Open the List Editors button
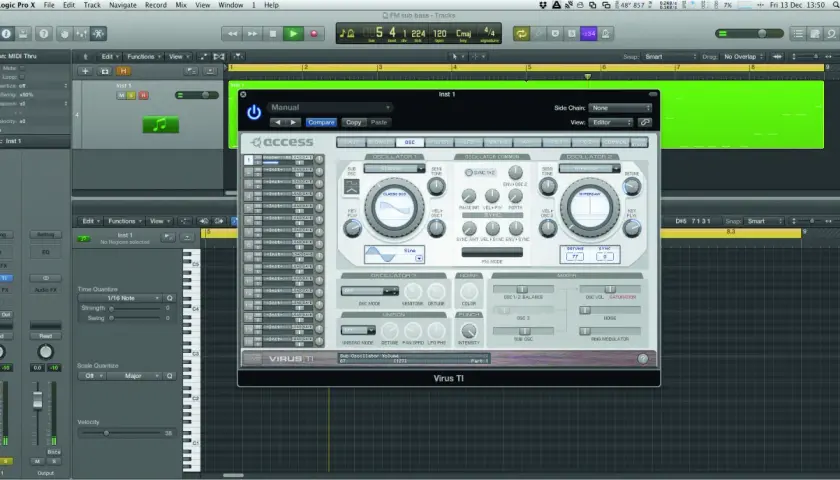 (x=798, y=34)
